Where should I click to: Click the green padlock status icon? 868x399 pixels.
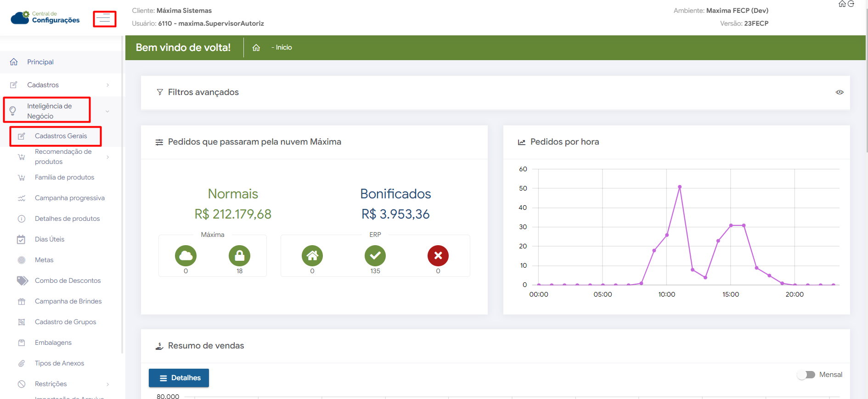click(x=239, y=256)
